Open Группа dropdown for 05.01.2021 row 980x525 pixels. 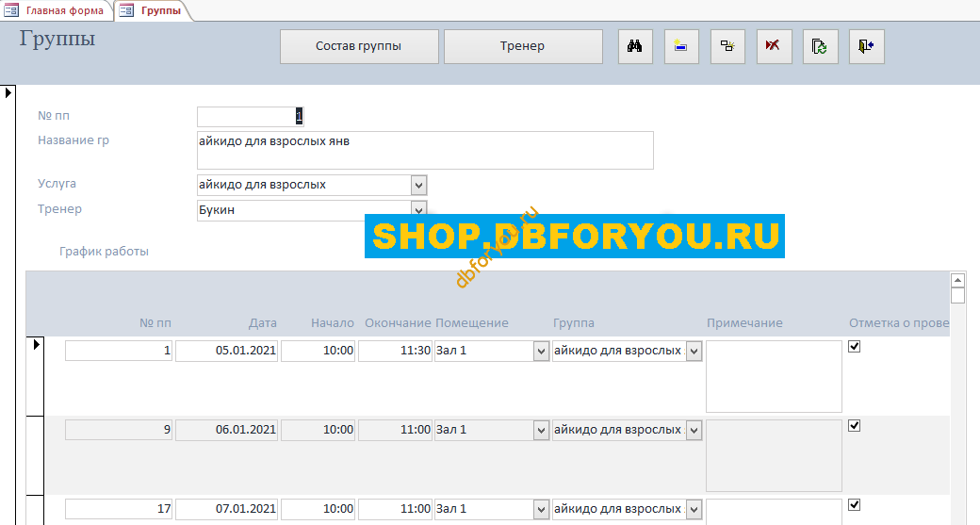tap(694, 352)
